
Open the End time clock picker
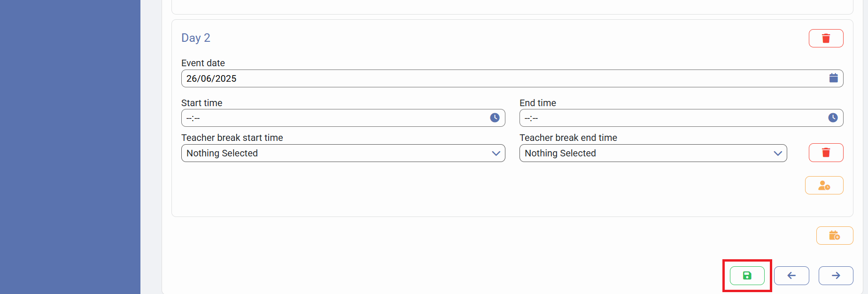coord(833,118)
